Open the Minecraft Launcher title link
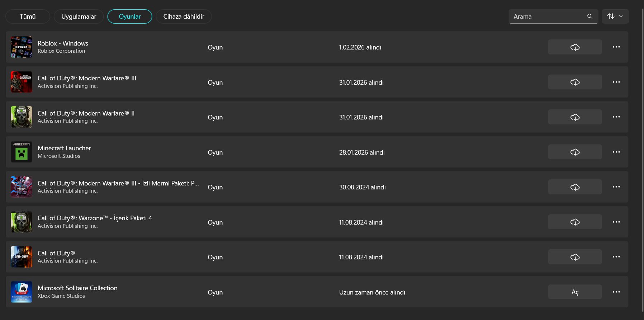The image size is (644, 320). point(64,148)
